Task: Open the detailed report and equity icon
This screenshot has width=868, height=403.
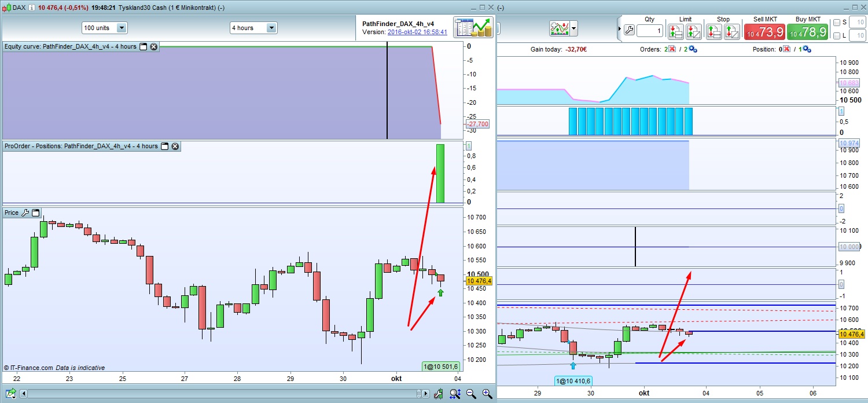Action: (x=473, y=28)
